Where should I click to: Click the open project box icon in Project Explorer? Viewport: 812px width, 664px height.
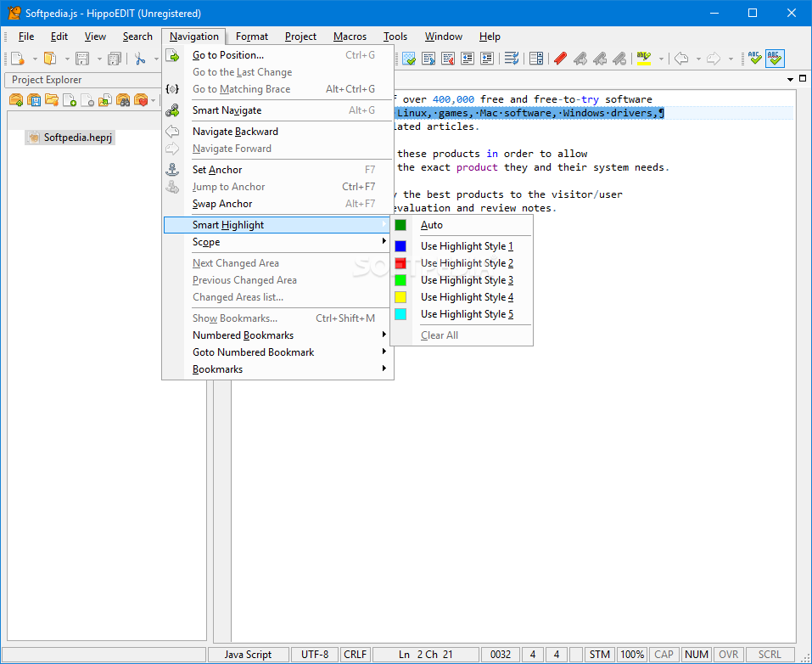pyautogui.click(x=16, y=99)
